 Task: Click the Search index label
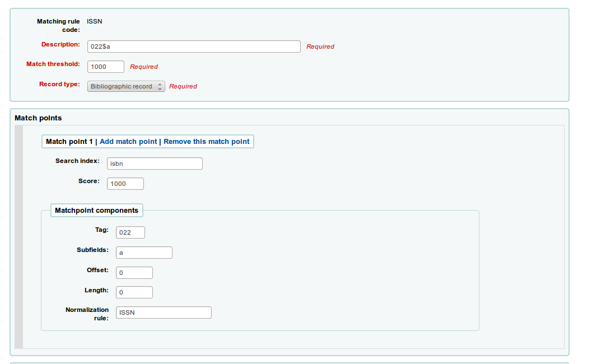(x=77, y=161)
